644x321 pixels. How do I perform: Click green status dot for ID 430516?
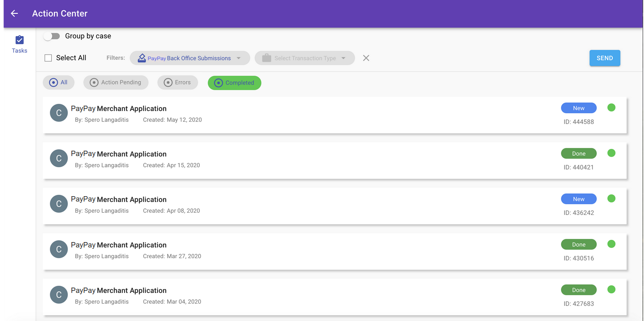click(611, 244)
